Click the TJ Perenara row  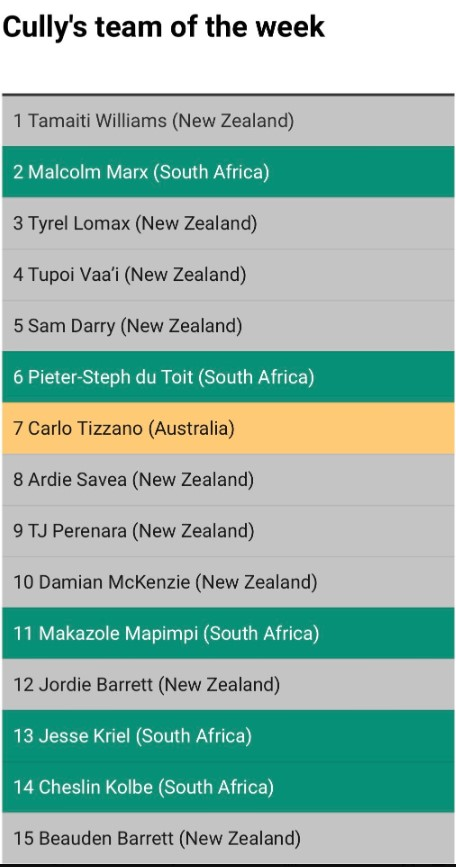[x=228, y=531]
